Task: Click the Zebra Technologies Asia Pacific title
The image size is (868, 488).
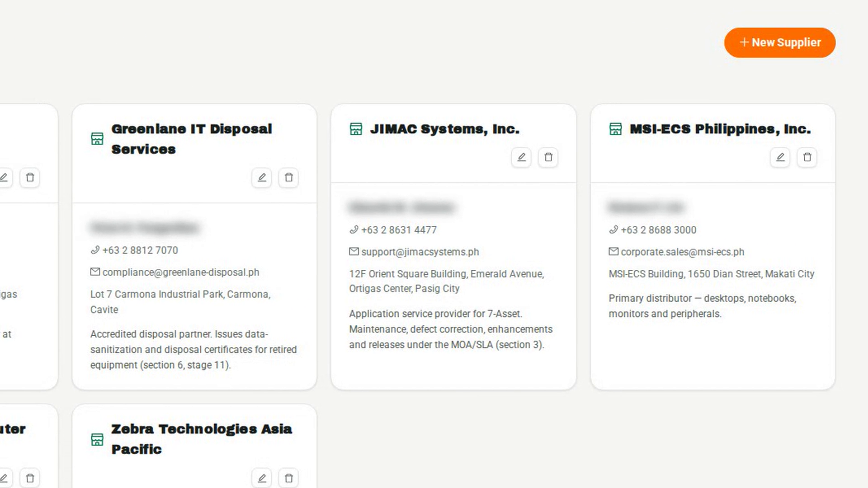Action: [x=202, y=439]
